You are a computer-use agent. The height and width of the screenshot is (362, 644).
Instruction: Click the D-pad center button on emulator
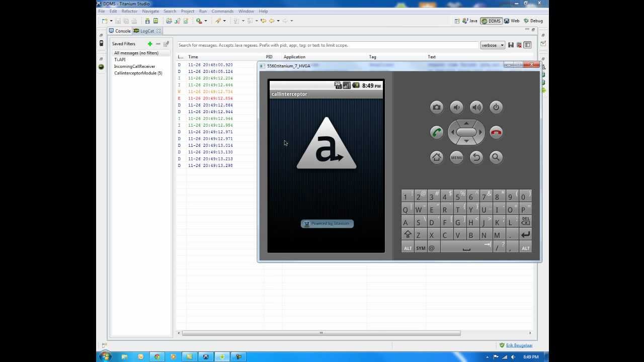click(466, 132)
